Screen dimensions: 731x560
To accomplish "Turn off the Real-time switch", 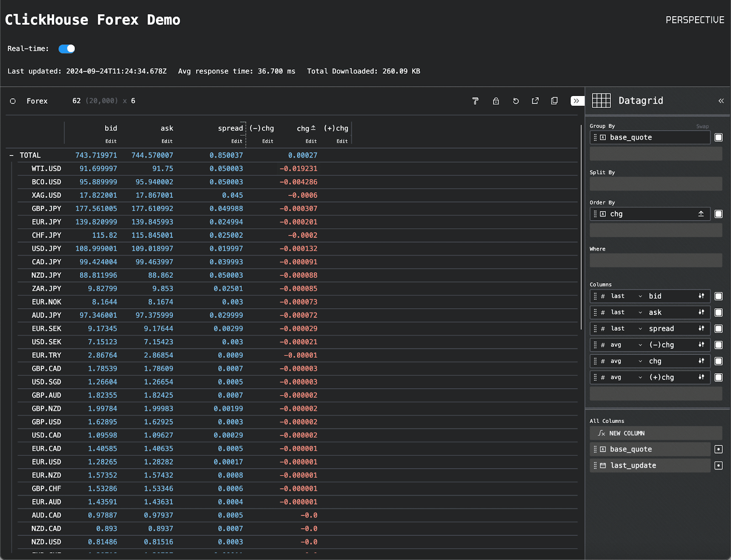I will [67, 49].
